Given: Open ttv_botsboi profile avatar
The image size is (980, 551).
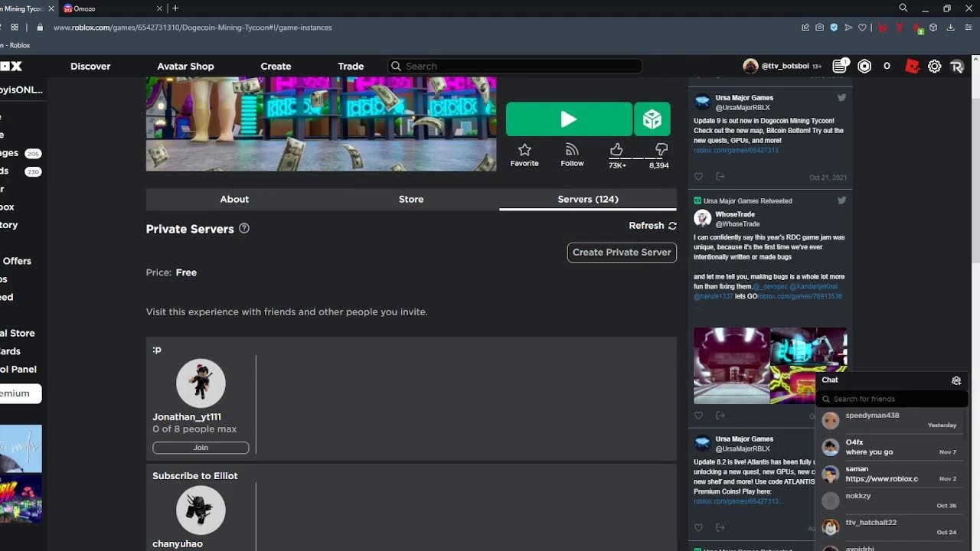Looking at the screenshot, I should point(750,67).
